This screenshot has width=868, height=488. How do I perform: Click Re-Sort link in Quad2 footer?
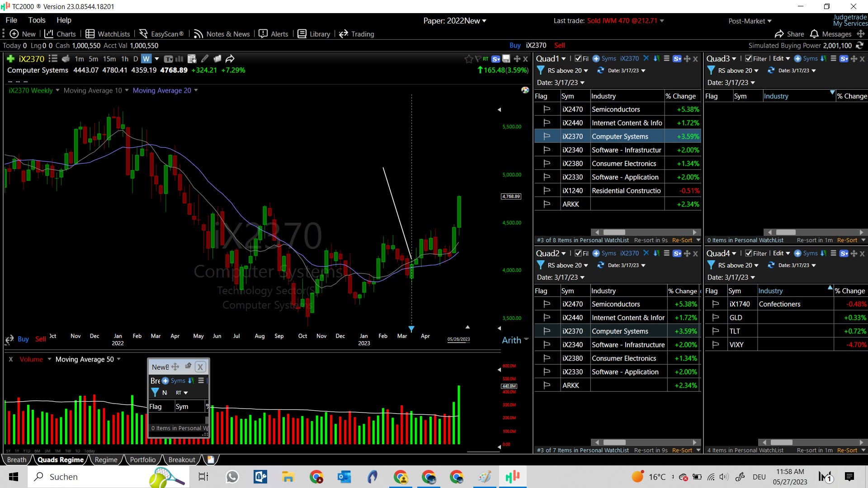click(682, 450)
